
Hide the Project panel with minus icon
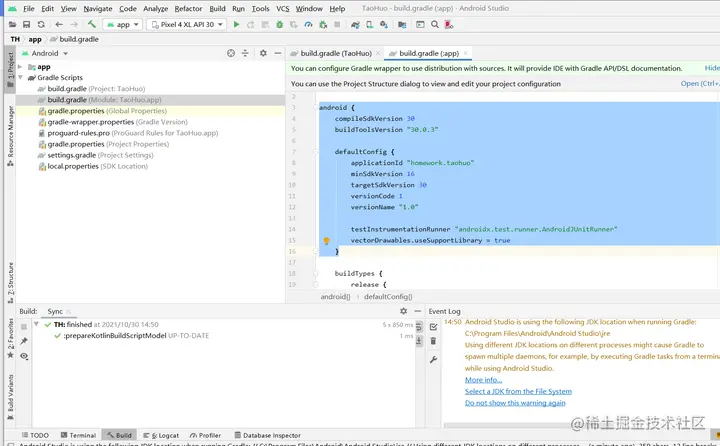(278, 53)
